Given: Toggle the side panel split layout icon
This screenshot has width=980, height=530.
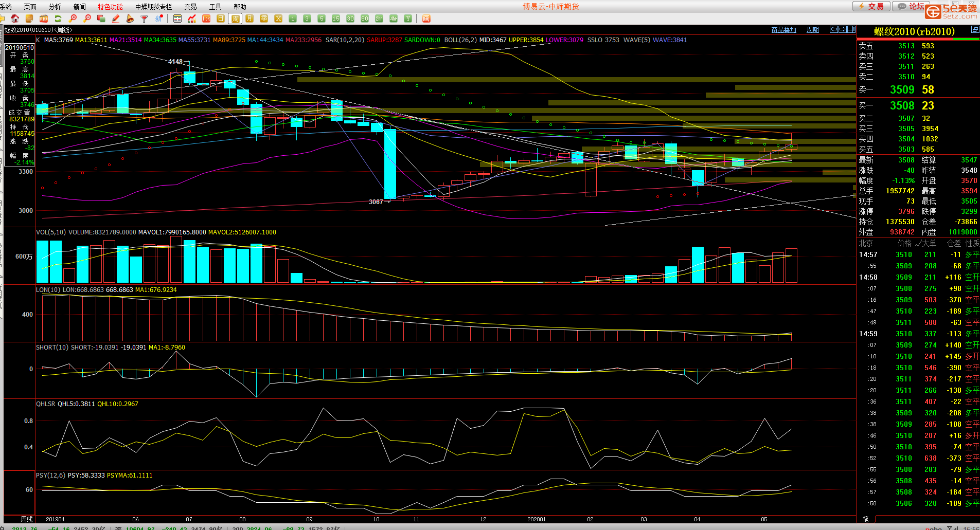Looking at the screenshot, I should [851, 29].
